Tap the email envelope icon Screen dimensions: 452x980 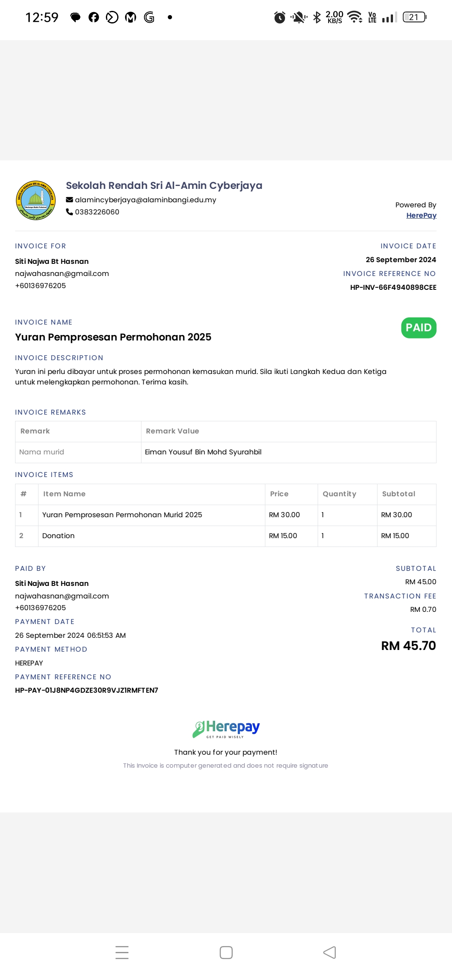(69, 200)
